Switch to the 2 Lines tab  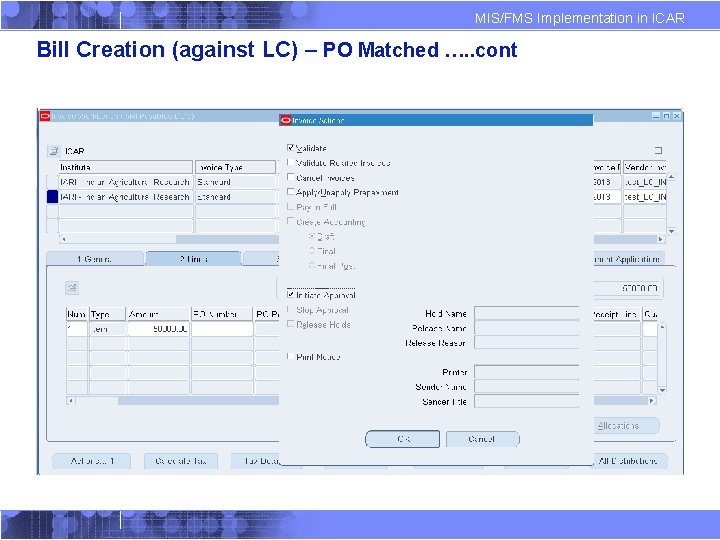[x=193, y=259]
